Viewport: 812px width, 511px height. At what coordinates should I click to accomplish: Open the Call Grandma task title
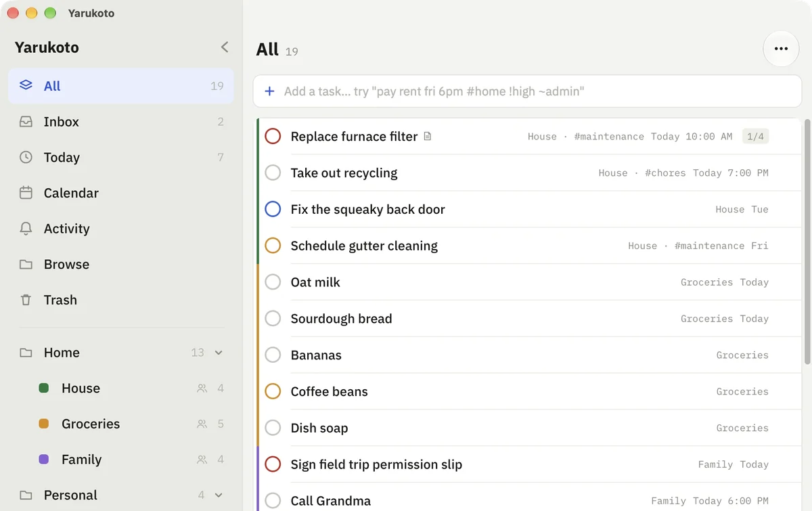[330, 501]
